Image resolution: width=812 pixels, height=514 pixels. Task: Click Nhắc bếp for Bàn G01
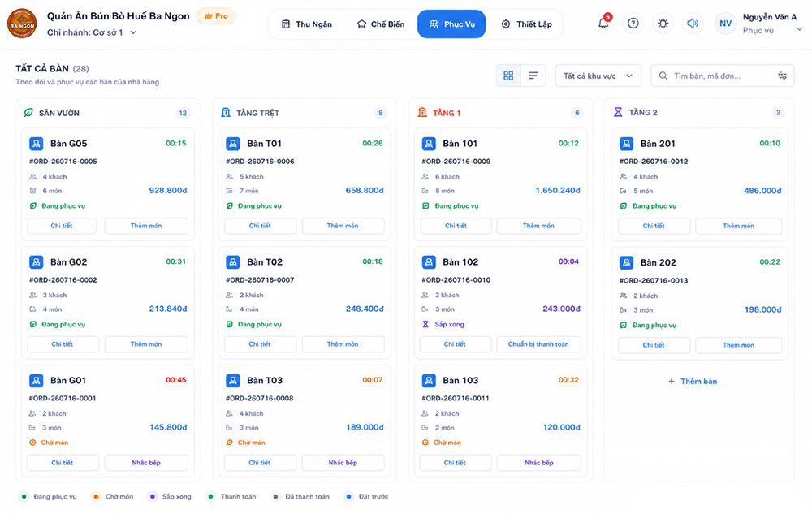146,463
